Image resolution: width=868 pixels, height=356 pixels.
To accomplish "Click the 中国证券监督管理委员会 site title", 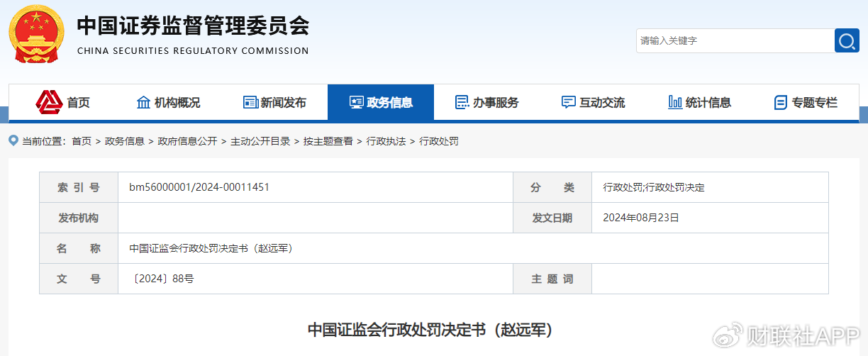I will coord(193,26).
